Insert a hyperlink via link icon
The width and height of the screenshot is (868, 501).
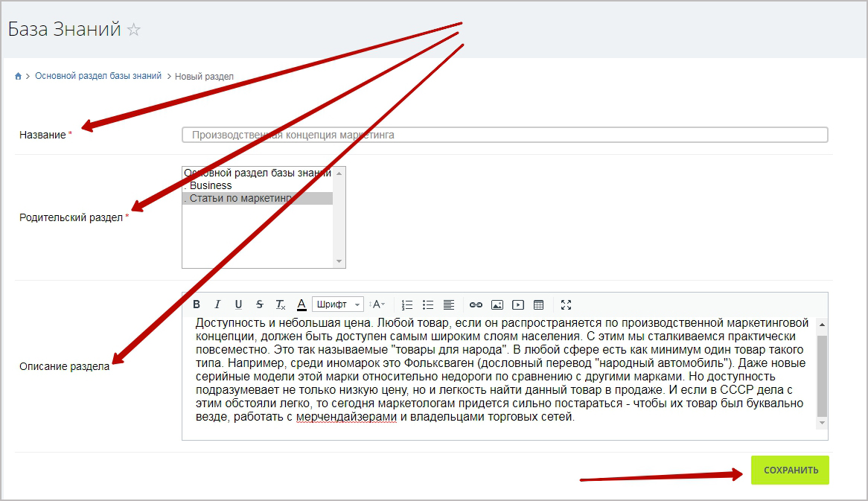pyautogui.click(x=476, y=304)
